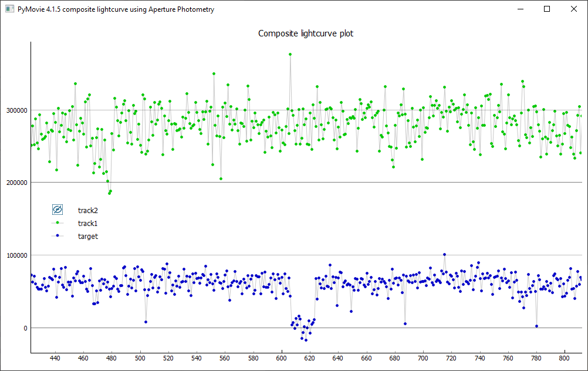Toggle the track2 hidden-eye icon in legend
Viewport: 588px width, 371px height.
[x=58, y=210]
